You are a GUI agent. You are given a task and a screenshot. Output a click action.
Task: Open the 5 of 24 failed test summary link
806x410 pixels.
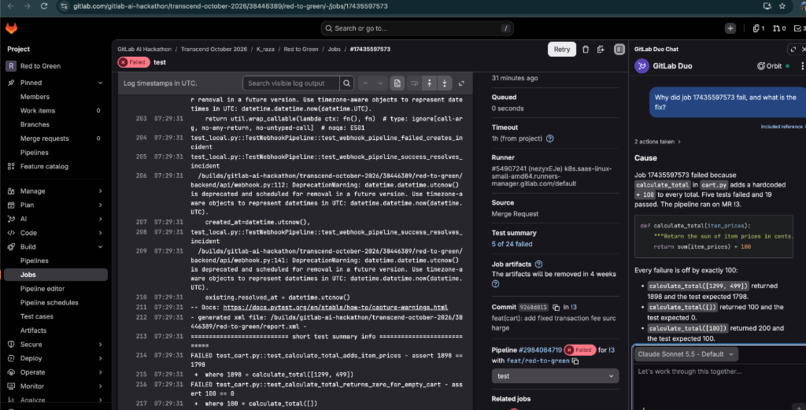(x=511, y=244)
